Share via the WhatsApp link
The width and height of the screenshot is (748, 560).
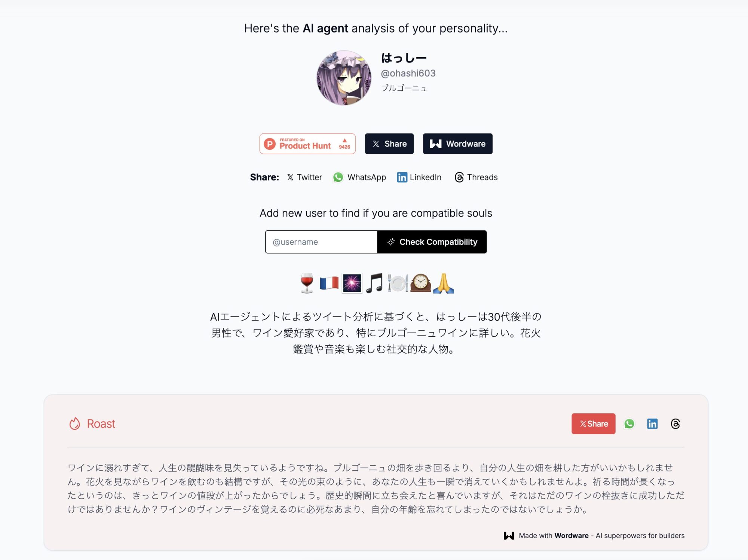coord(359,177)
